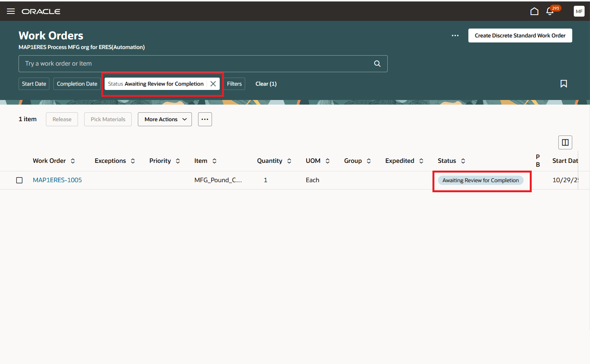
Task: Open the manage columns icon
Action: (x=565, y=142)
